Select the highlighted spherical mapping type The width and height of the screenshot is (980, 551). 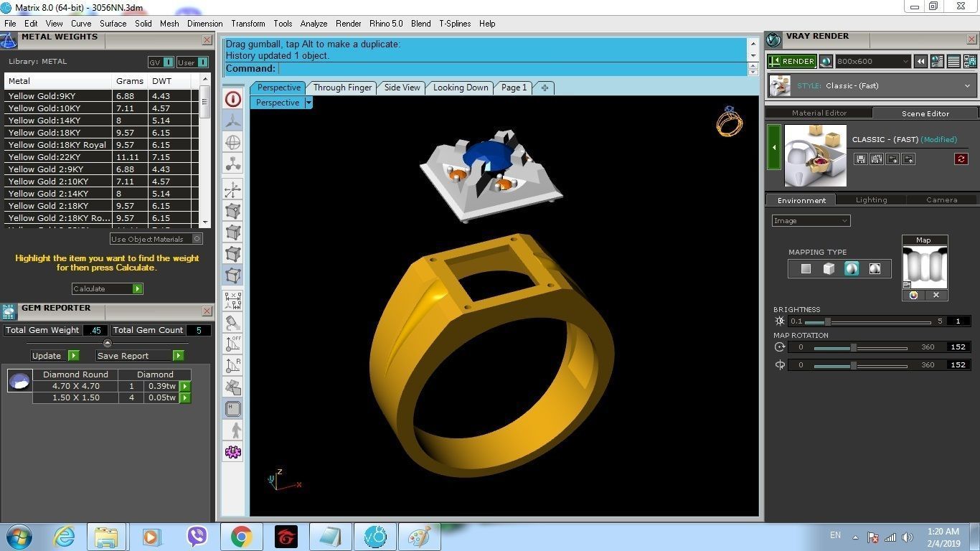tap(852, 269)
